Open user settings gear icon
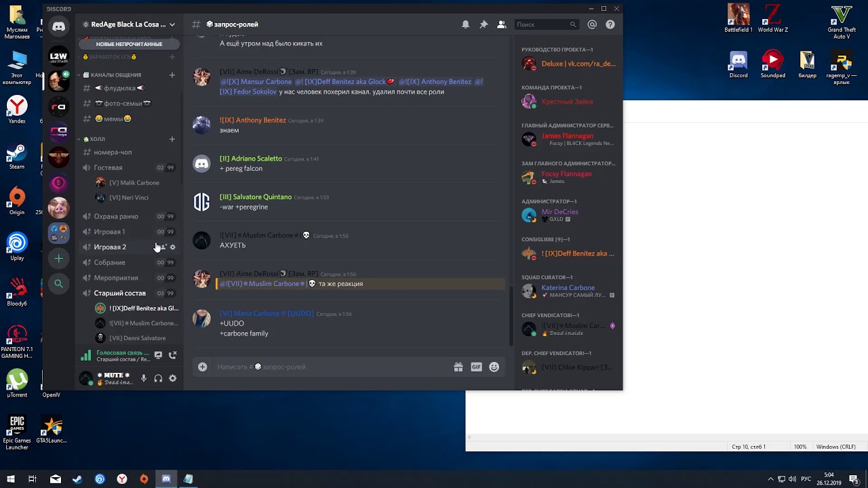The width and height of the screenshot is (868, 488). click(x=172, y=378)
